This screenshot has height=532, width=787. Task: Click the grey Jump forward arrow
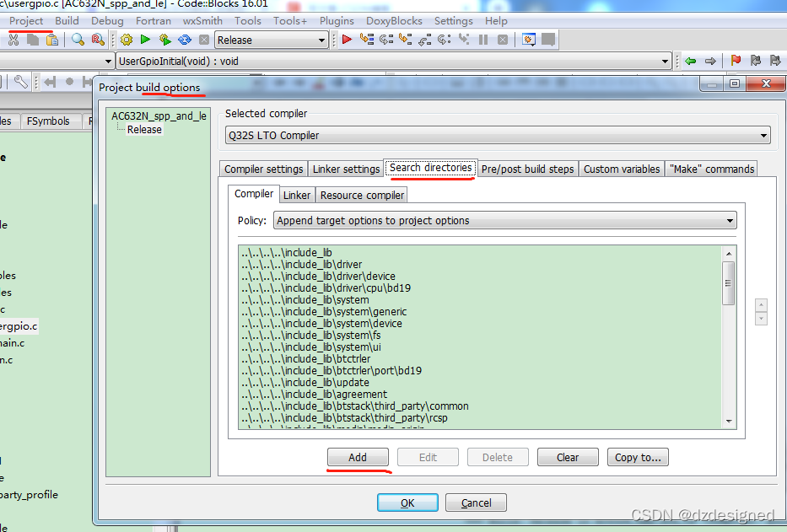point(710,62)
